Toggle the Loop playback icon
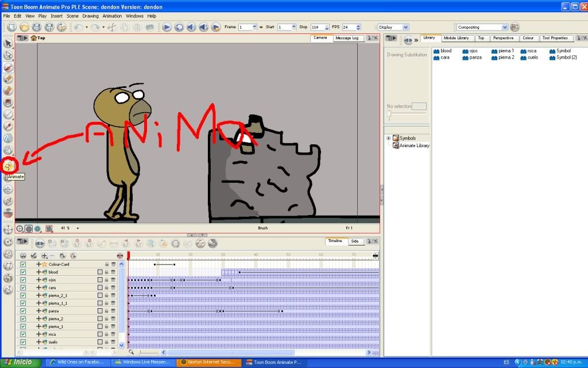 click(x=179, y=27)
